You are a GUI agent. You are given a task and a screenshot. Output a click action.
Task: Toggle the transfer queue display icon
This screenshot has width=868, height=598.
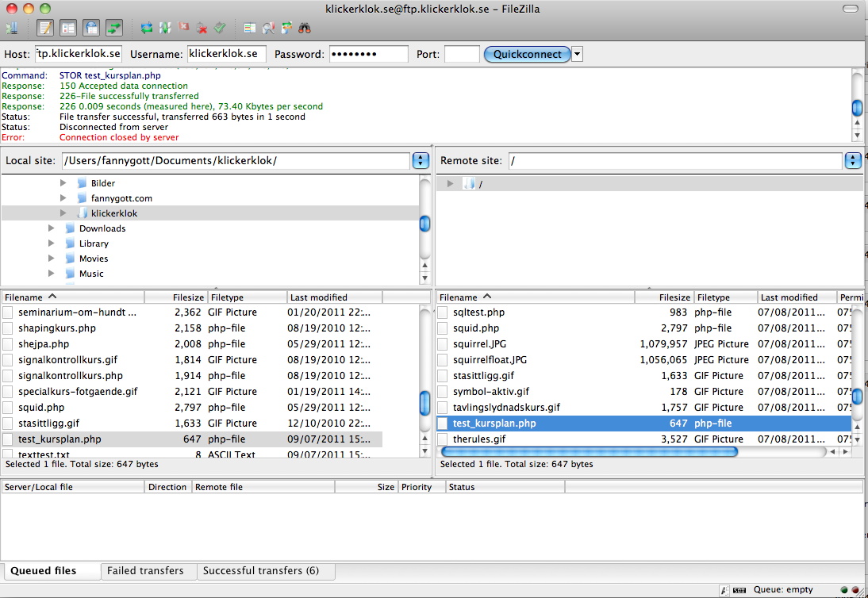coord(114,28)
